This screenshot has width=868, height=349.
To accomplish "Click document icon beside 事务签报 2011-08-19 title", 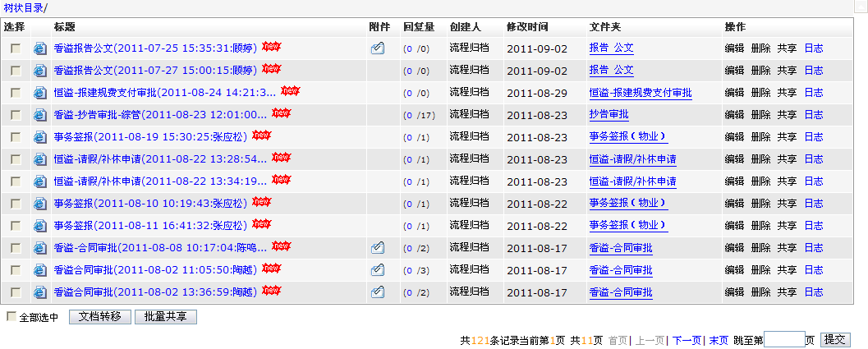I will (40, 137).
